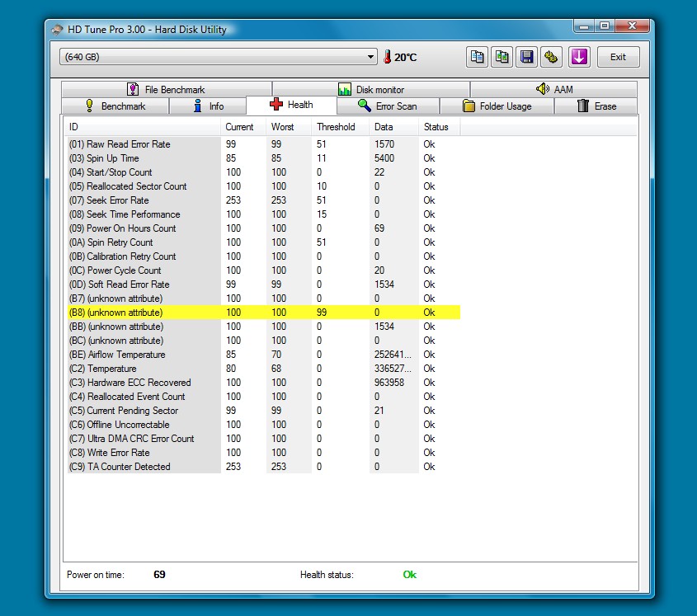Select the (C4) Reallocated Event Count row
This screenshot has height=616, width=697.
pos(264,397)
